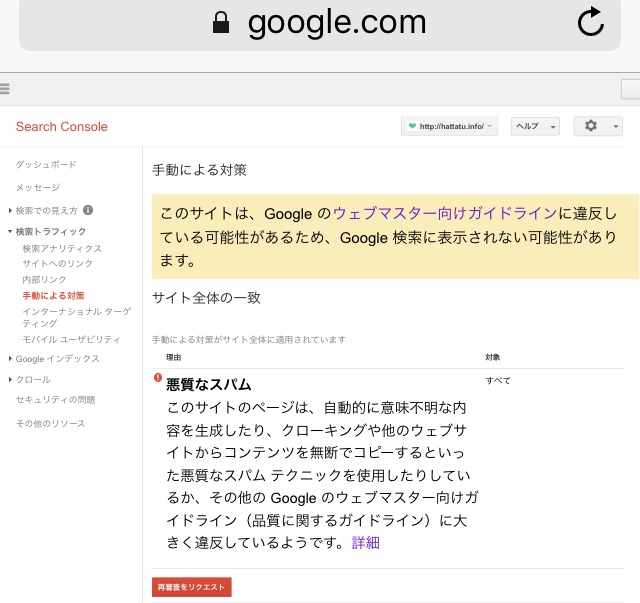
Task: Click info icon next to 検索での見え方
Action: pyautogui.click(x=88, y=210)
